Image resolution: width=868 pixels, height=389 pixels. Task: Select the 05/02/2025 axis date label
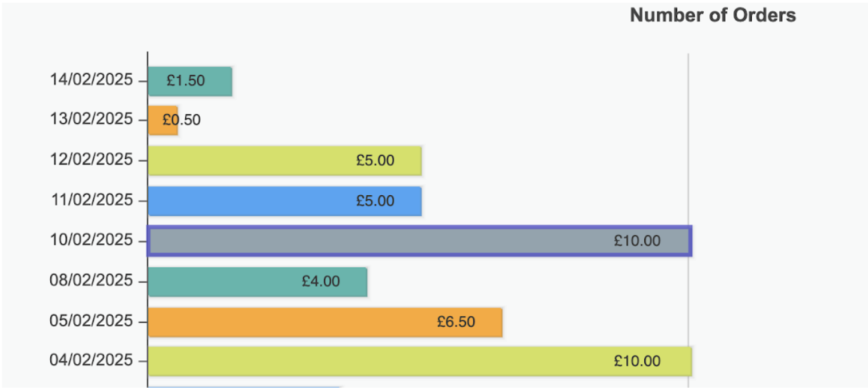91,321
